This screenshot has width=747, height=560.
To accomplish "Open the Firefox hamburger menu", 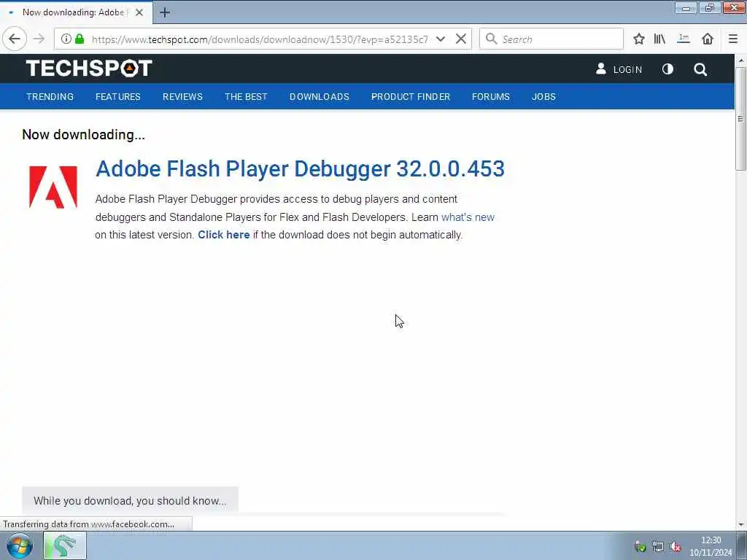I will [x=733, y=39].
